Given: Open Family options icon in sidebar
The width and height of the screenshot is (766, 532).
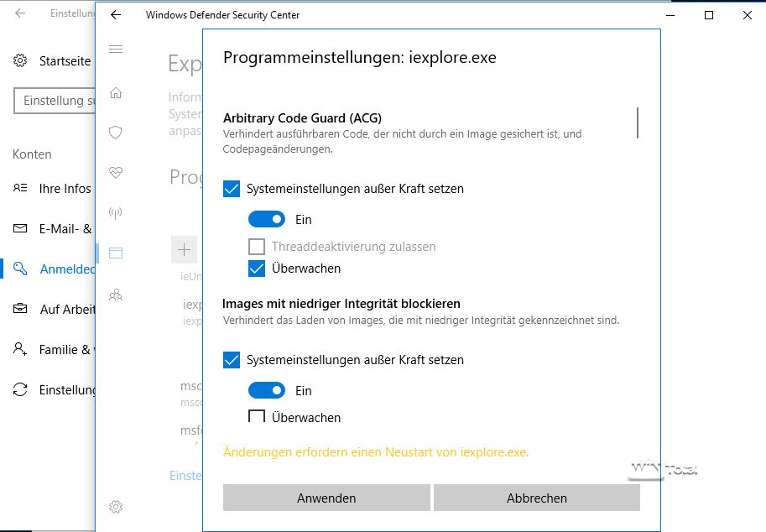Looking at the screenshot, I should 116,295.
